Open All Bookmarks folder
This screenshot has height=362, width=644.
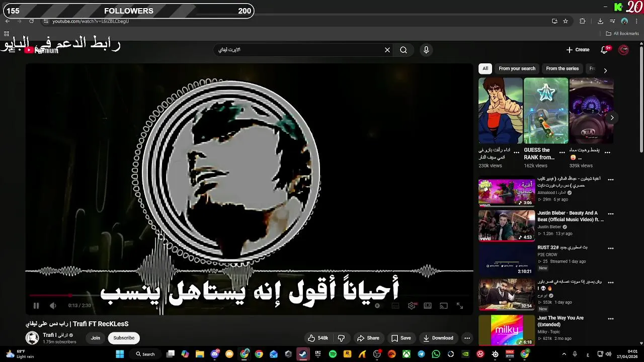pos(622,34)
